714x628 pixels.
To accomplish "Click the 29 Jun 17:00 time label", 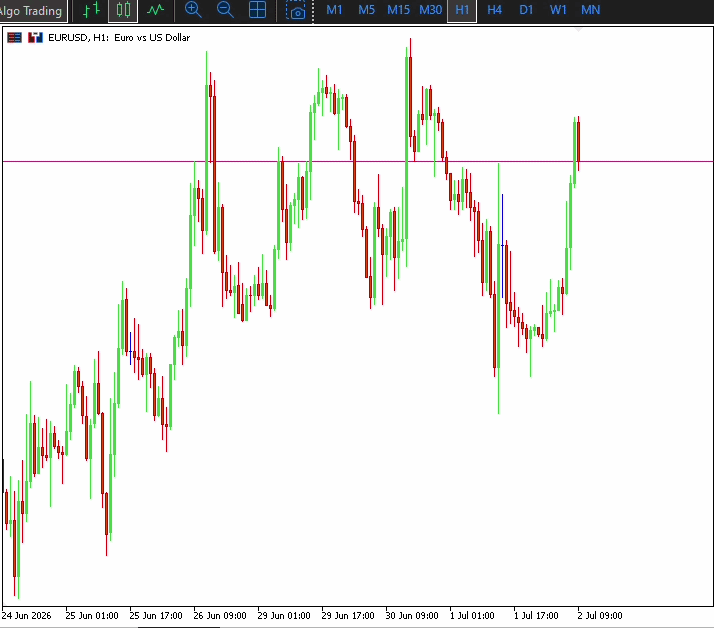I will click(x=348, y=616).
